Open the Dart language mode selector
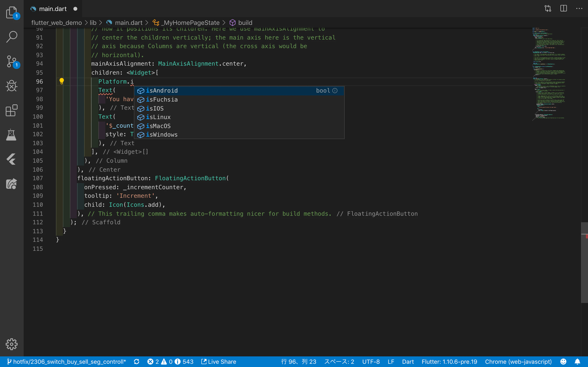 (x=408, y=362)
